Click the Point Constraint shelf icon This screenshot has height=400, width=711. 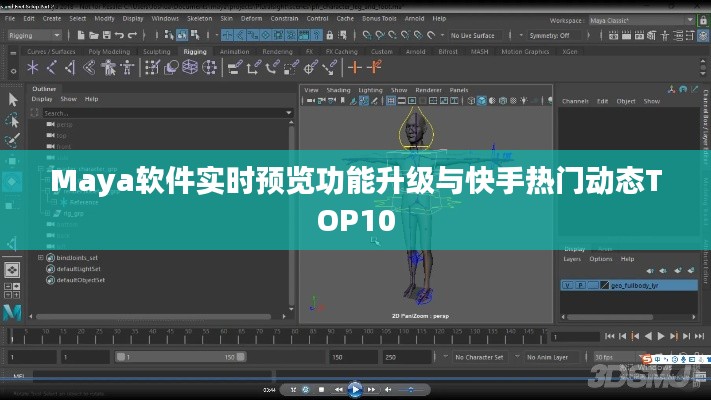tap(253, 68)
